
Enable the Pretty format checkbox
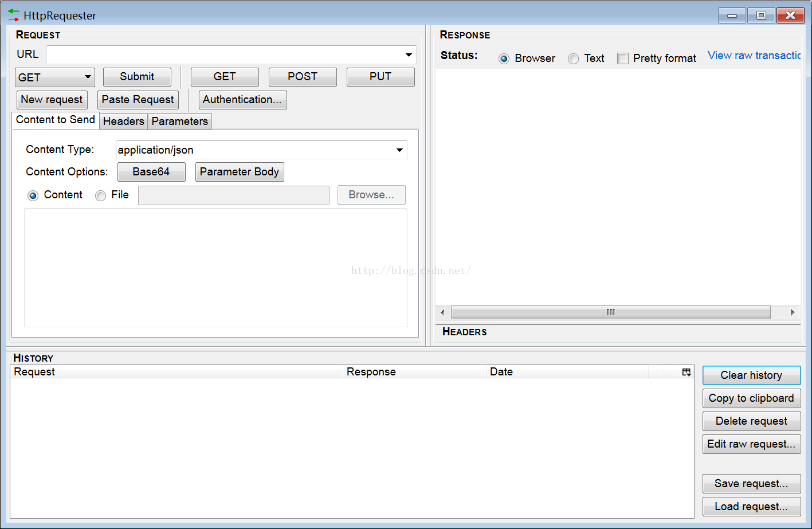coord(623,58)
